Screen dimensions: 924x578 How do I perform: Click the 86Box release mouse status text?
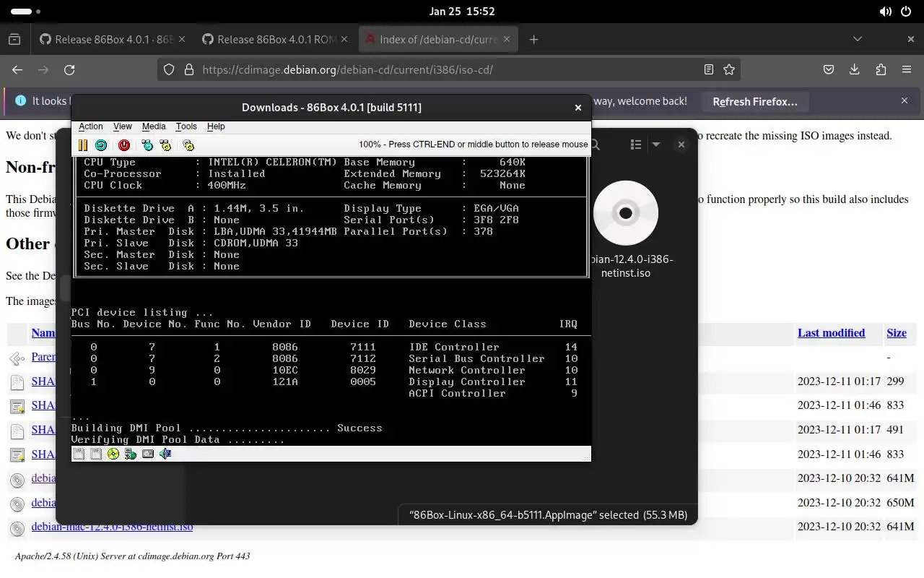click(x=474, y=144)
